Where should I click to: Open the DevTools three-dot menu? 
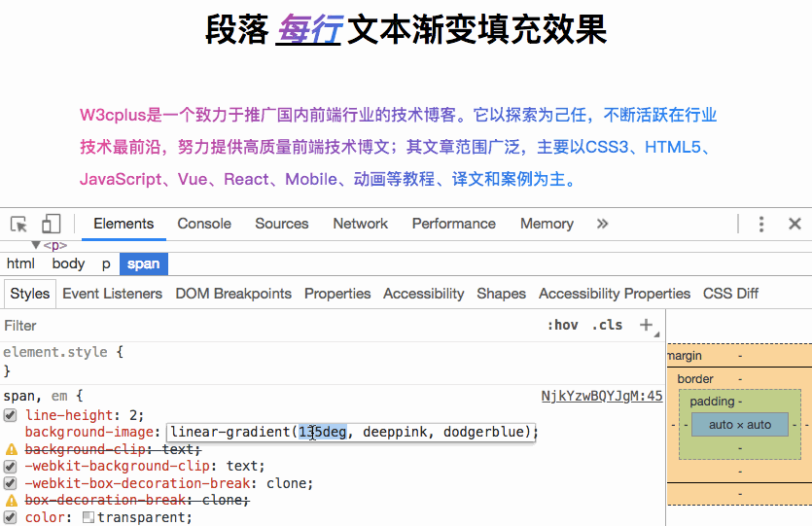click(760, 225)
